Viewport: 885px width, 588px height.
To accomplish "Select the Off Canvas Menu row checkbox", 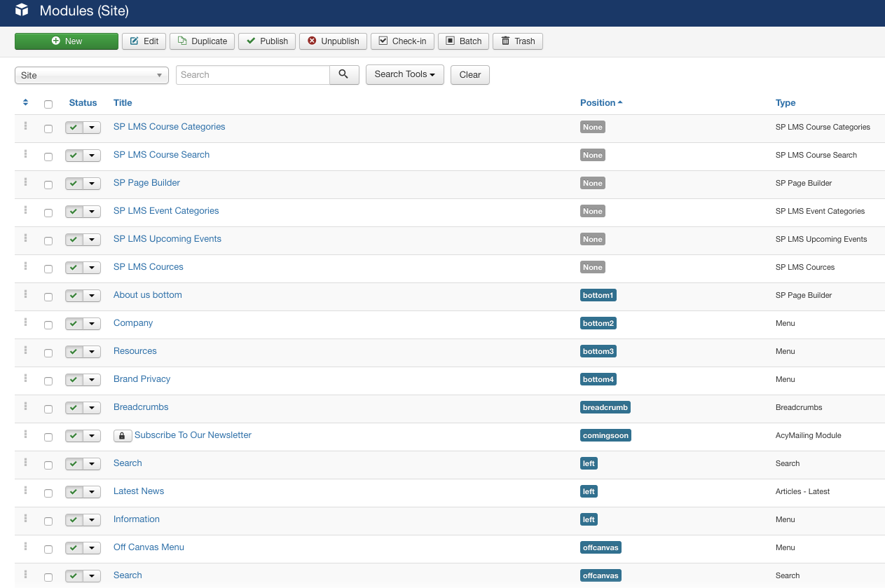I will click(x=48, y=549).
